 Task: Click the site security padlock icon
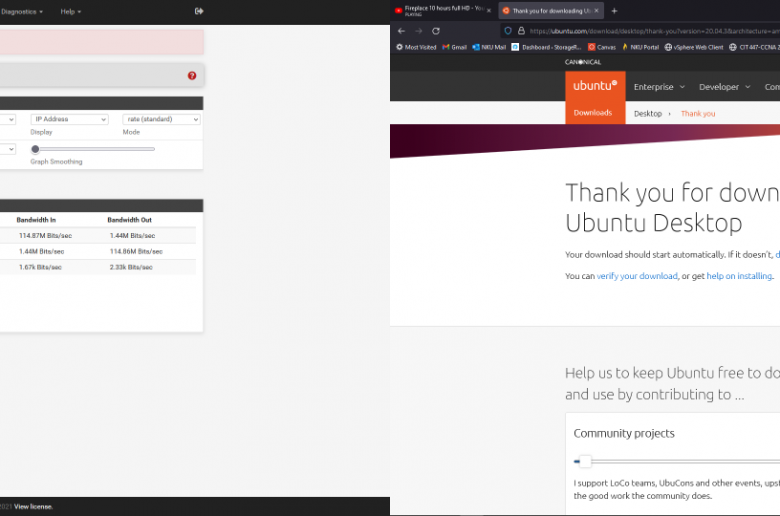click(x=521, y=31)
